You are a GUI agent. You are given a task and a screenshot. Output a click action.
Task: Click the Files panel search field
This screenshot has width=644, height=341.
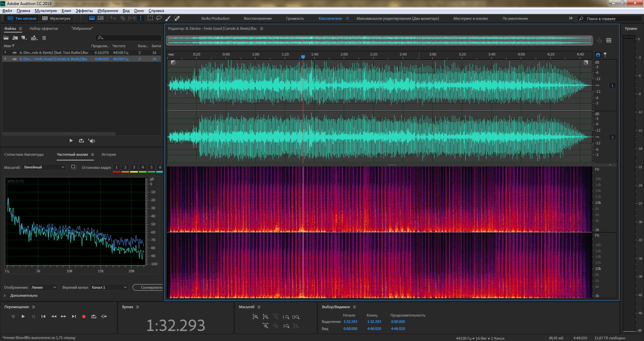(128, 38)
